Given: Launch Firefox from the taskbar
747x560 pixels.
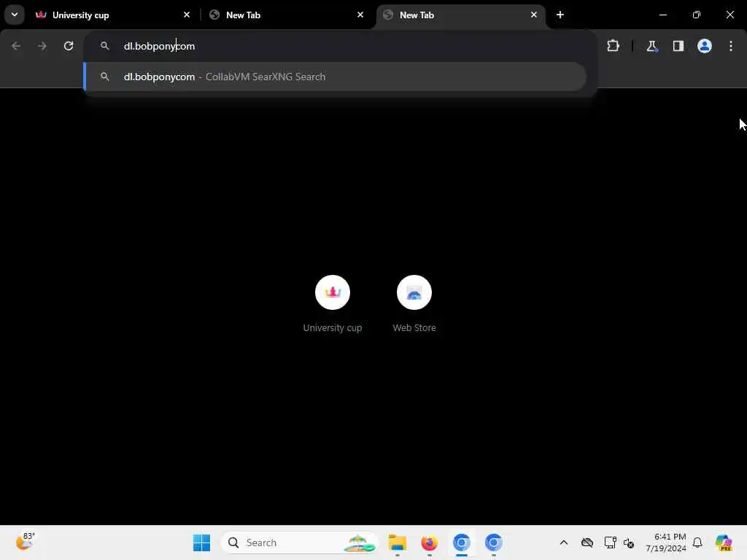Looking at the screenshot, I should pos(429,542).
